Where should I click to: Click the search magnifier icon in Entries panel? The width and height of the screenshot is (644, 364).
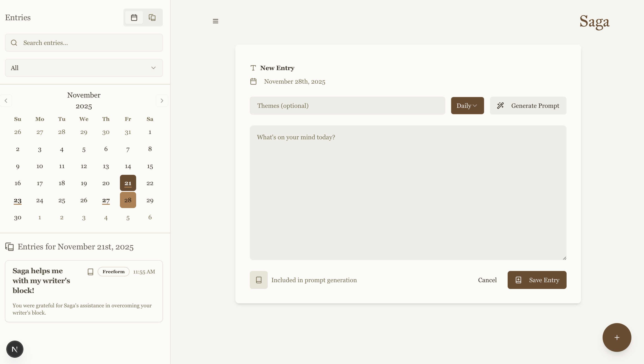click(x=14, y=43)
